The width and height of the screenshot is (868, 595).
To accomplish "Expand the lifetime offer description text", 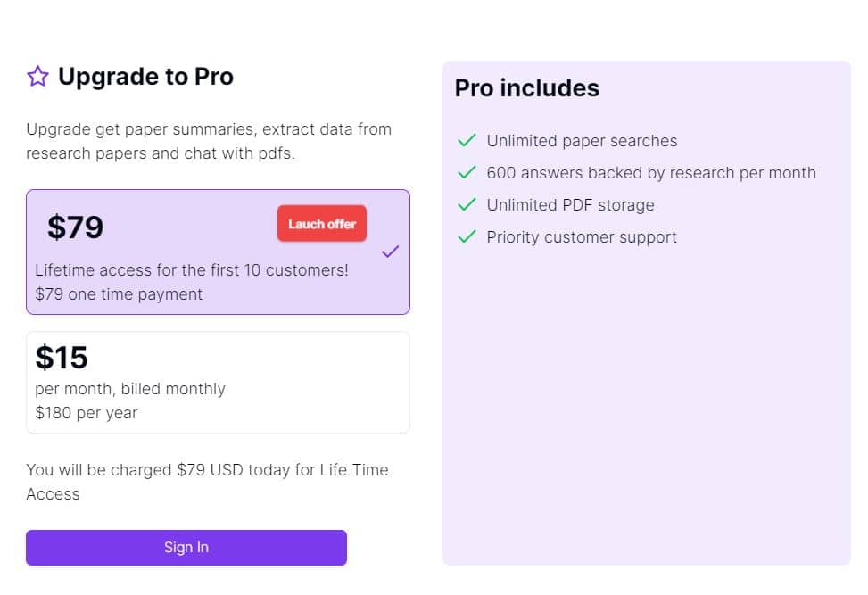I will 191,269.
